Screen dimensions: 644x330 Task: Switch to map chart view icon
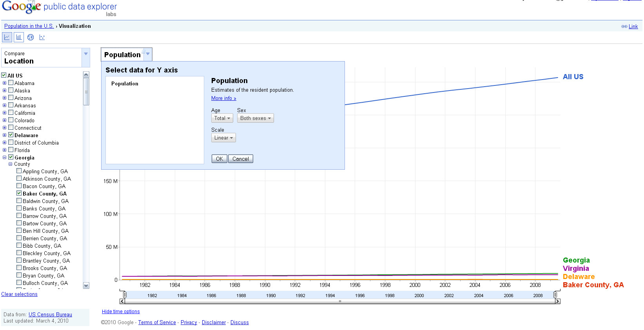point(31,37)
